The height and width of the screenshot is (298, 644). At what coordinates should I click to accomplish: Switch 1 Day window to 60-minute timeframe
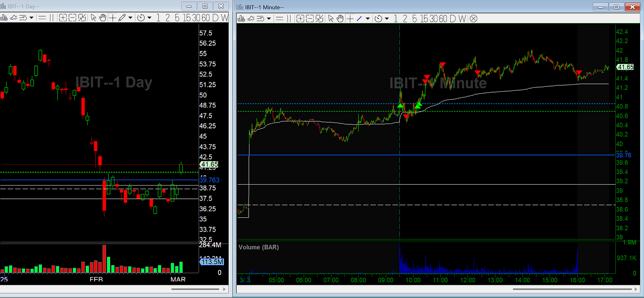coord(205,18)
